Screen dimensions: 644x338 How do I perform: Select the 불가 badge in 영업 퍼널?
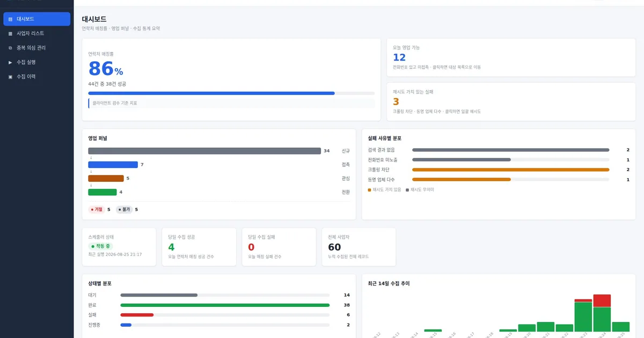pyautogui.click(x=125, y=209)
